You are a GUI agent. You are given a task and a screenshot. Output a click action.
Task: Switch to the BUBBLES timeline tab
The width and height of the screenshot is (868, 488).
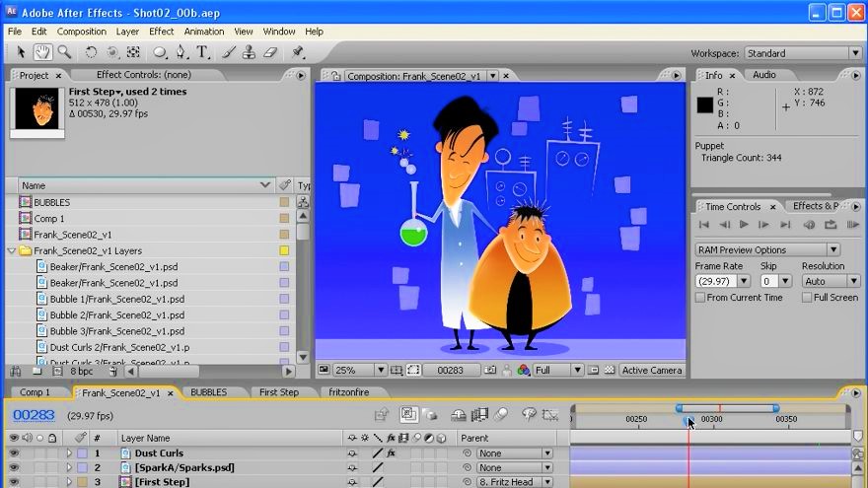pos(209,392)
